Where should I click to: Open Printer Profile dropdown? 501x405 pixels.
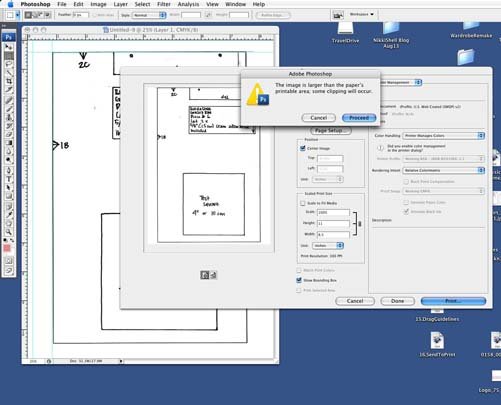click(x=443, y=159)
